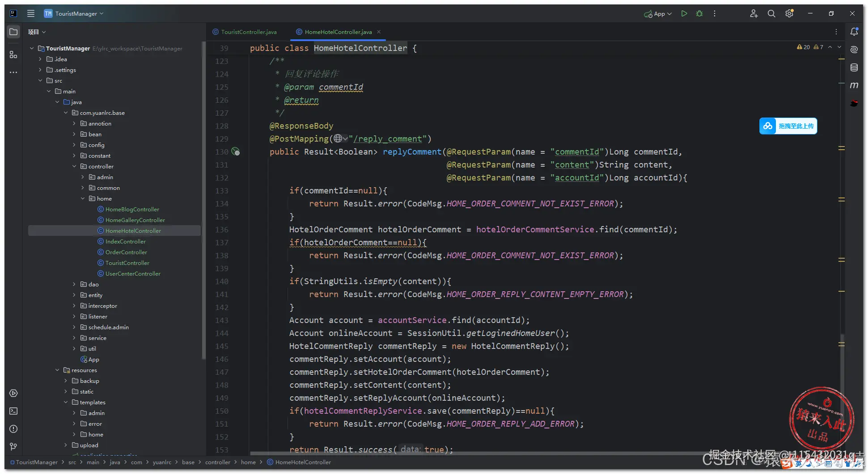Select the upload folder
The image size is (868, 474).
(89, 445)
